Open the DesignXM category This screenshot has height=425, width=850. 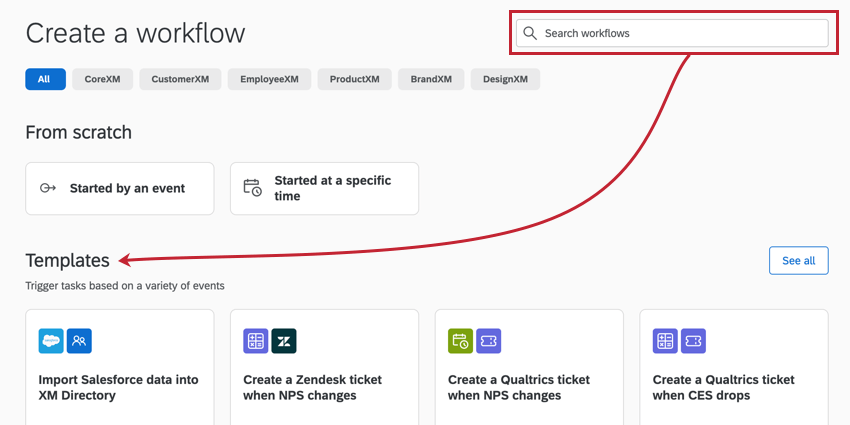click(505, 80)
